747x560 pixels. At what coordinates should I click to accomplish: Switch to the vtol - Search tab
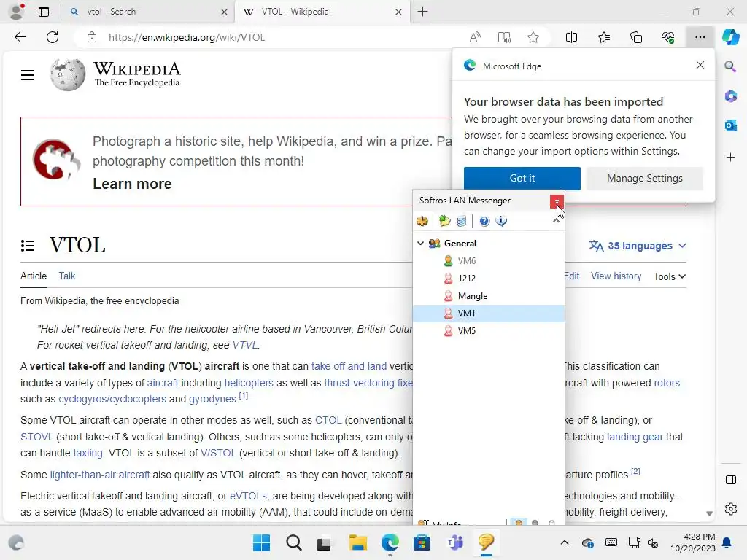[147, 12]
